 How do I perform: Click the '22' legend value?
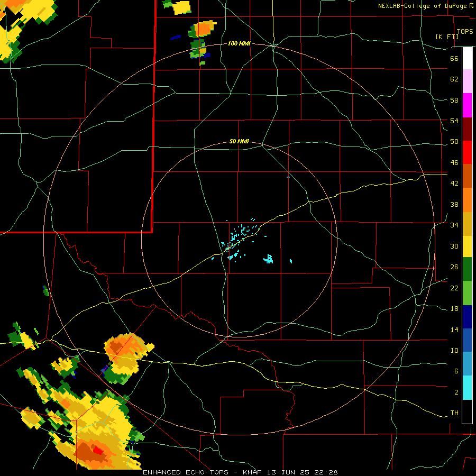[x=454, y=288]
